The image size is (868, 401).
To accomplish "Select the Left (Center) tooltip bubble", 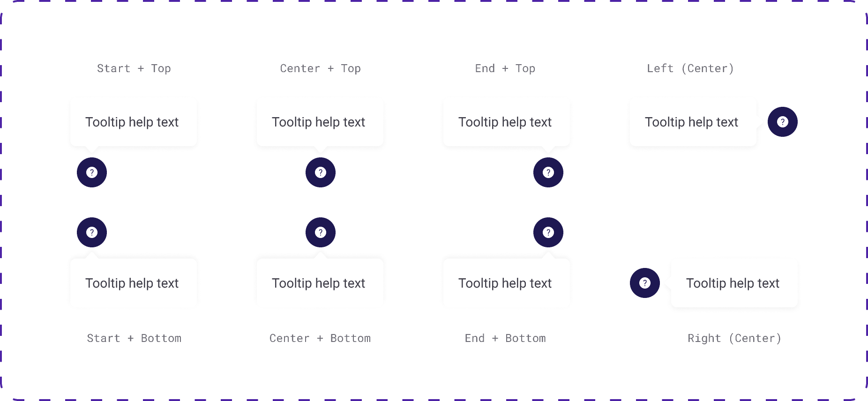I will (692, 122).
